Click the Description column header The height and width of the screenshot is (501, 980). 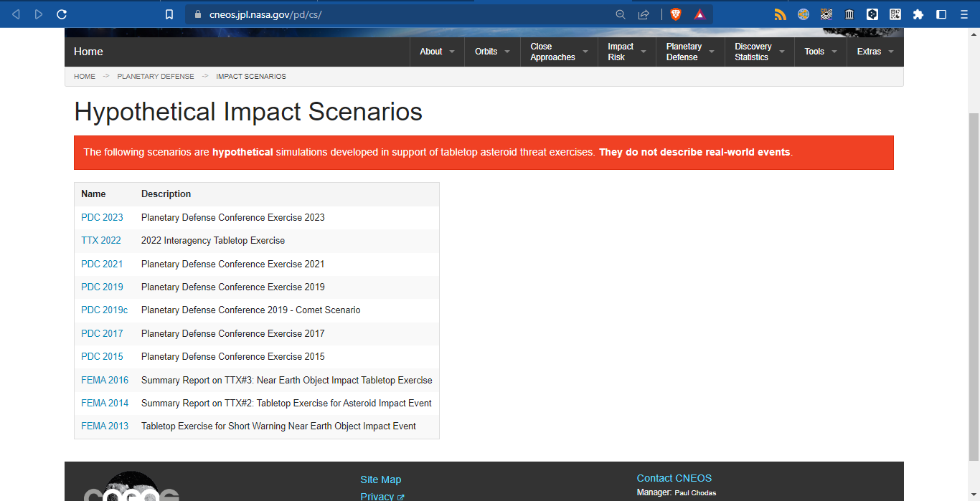point(166,194)
